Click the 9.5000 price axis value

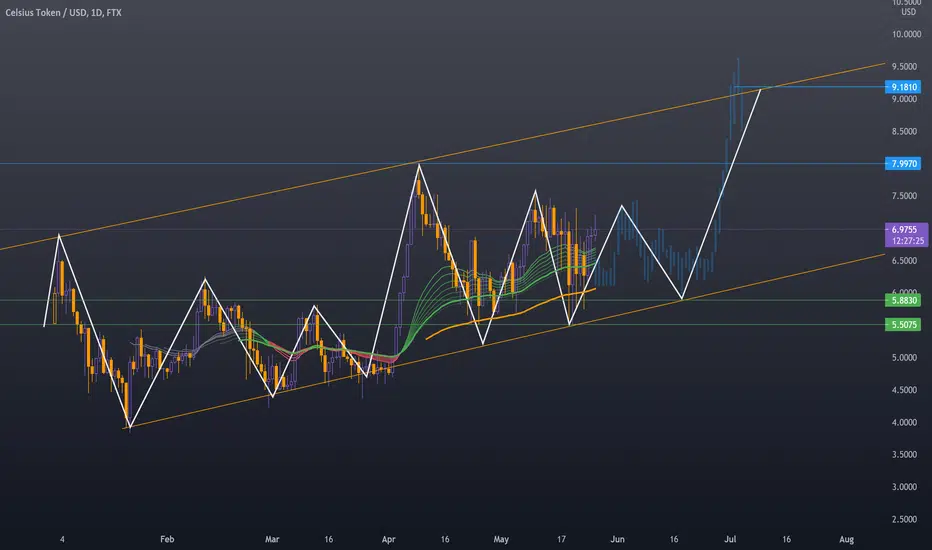[904, 67]
